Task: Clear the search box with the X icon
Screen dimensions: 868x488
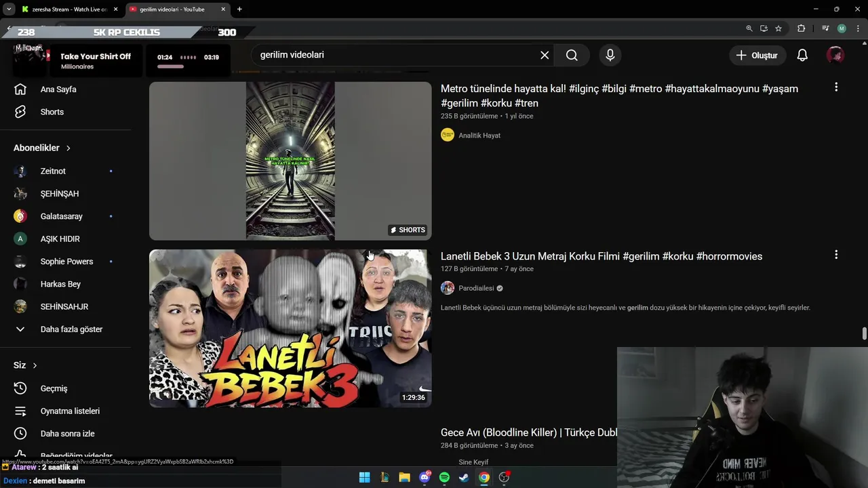Action: 545,55
